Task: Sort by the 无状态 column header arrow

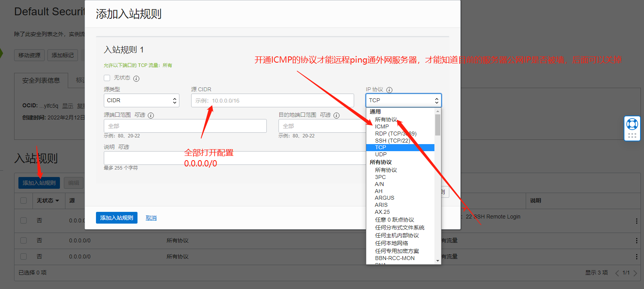Action: pyautogui.click(x=57, y=200)
